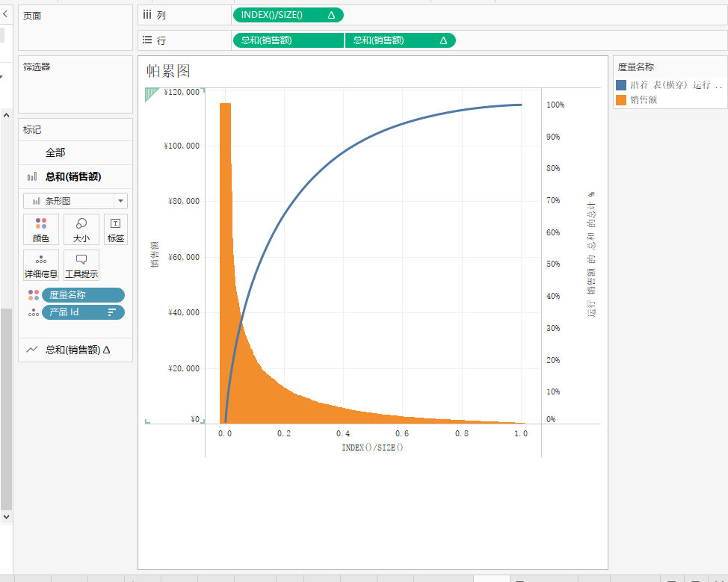Open the mark type dropdown showing 条形图
The width and height of the screenshot is (728, 582).
click(75, 201)
